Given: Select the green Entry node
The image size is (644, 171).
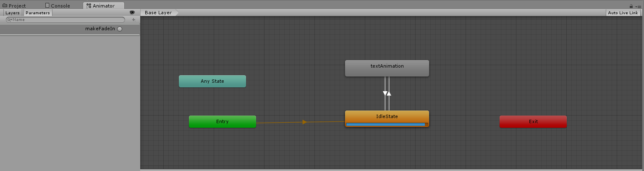Looking at the screenshot, I should 223,122.
